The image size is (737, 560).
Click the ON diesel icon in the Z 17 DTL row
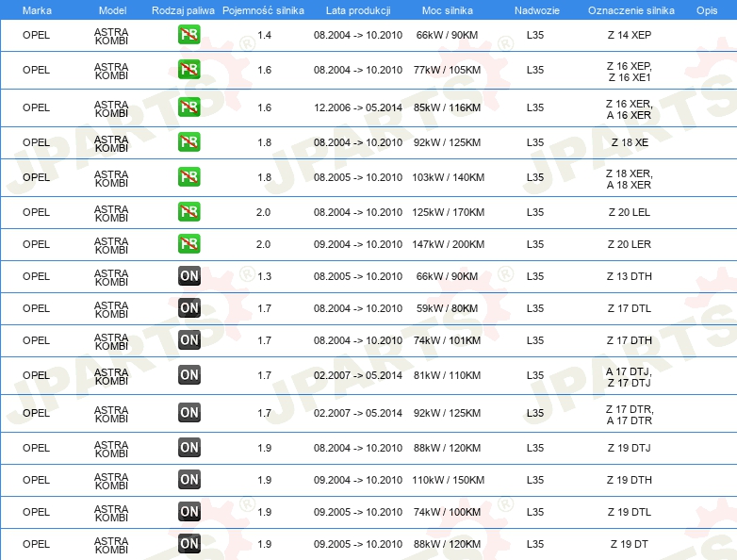point(188,308)
